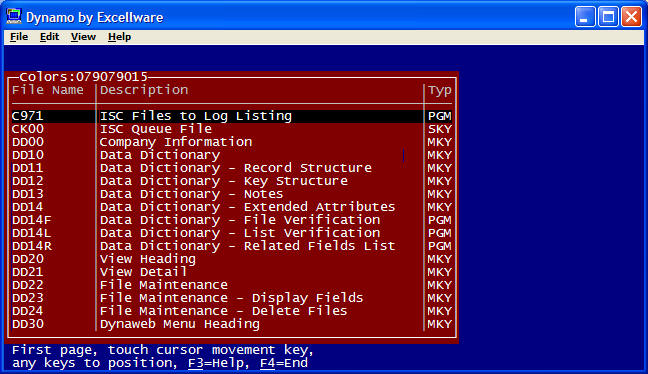Click file name DD14

click(x=28, y=207)
